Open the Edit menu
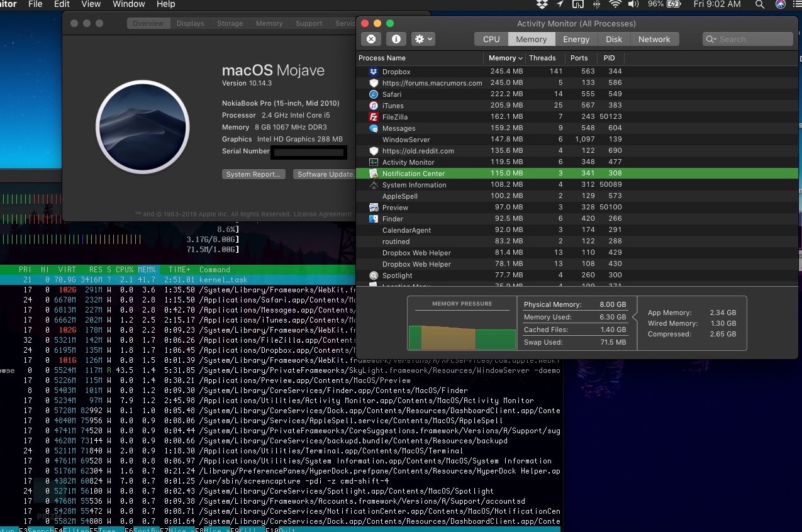This screenshot has height=532, width=802. (x=62, y=4)
